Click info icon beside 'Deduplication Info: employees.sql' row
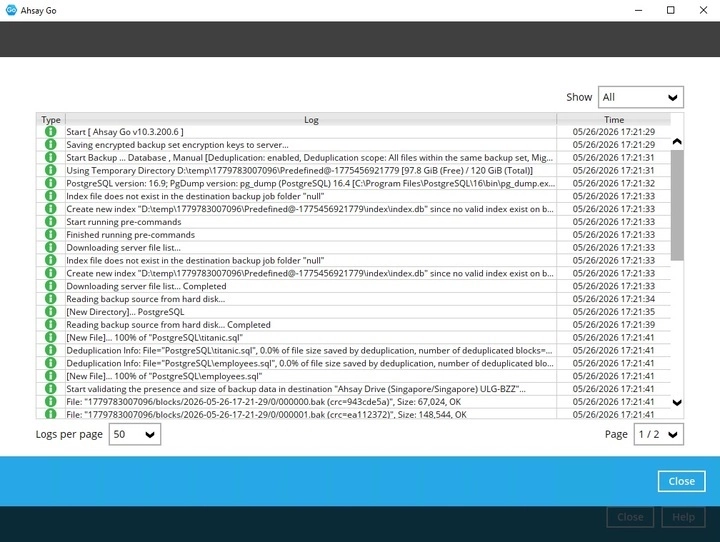 pos(51,363)
